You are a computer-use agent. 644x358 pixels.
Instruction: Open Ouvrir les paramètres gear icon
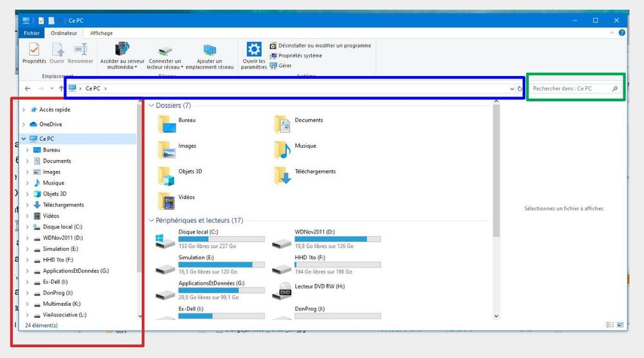tap(254, 50)
